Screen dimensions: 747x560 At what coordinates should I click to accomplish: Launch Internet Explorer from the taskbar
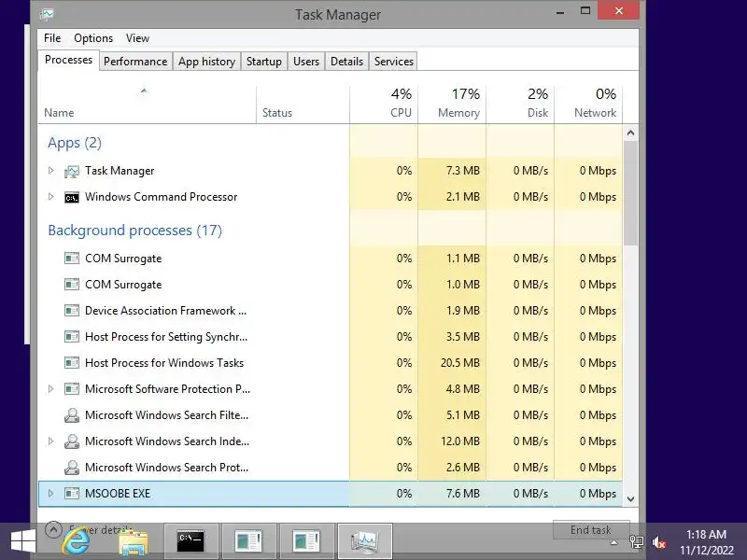coord(77,542)
